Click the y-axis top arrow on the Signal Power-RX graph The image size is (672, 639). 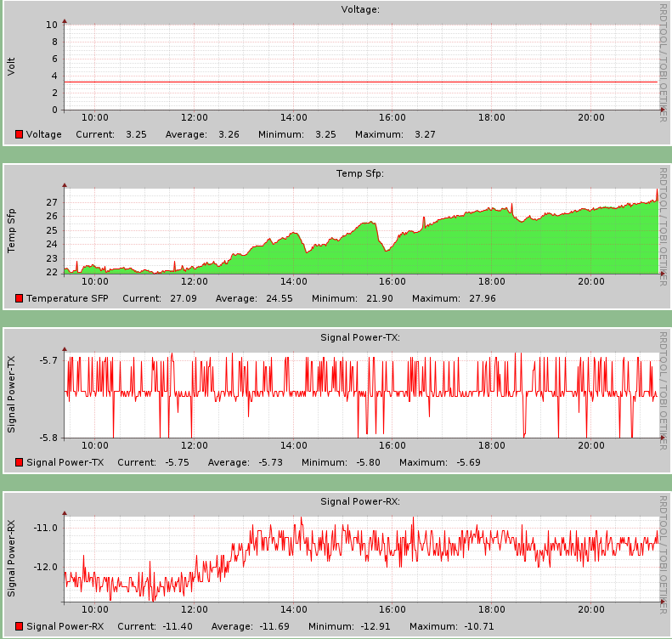coord(65,512)
